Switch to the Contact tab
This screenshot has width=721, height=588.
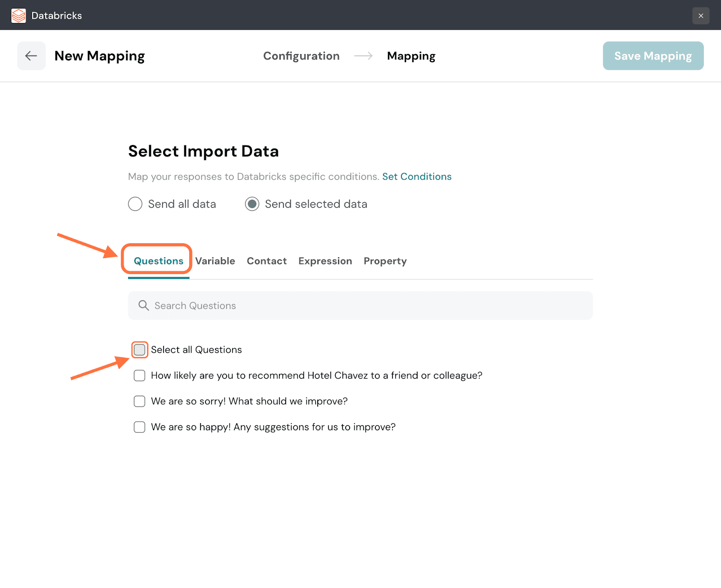[x=266, y=261]
